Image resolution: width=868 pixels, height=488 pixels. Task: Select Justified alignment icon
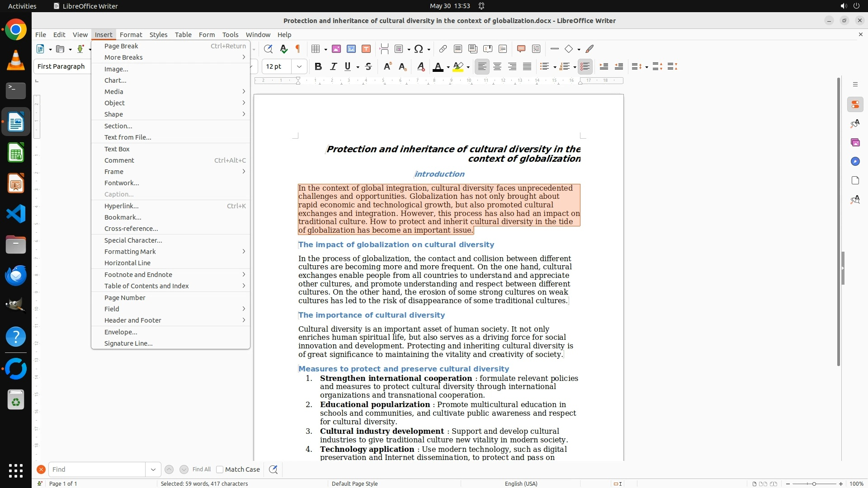(x=527, y=67)
